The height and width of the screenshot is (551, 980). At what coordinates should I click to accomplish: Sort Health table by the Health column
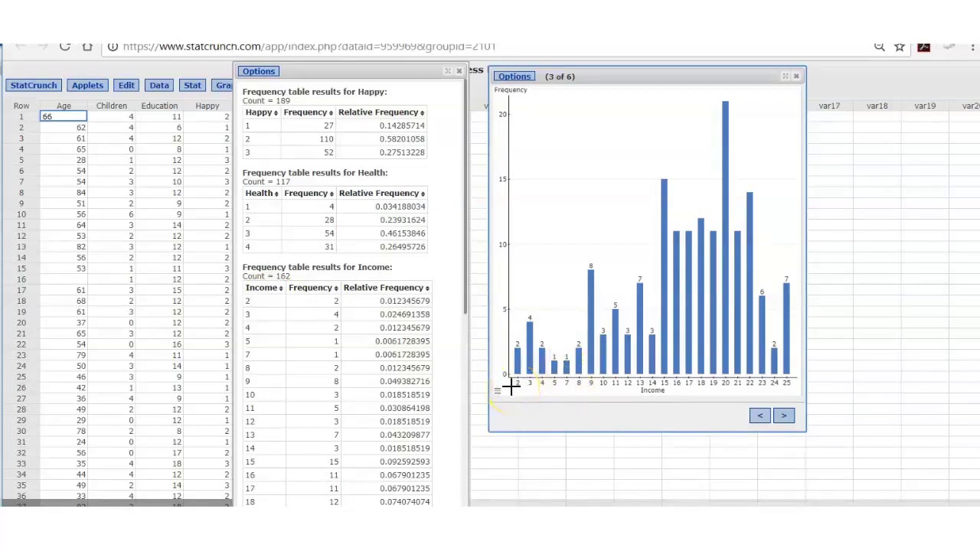pyautogui.click(x=262, y=194)
